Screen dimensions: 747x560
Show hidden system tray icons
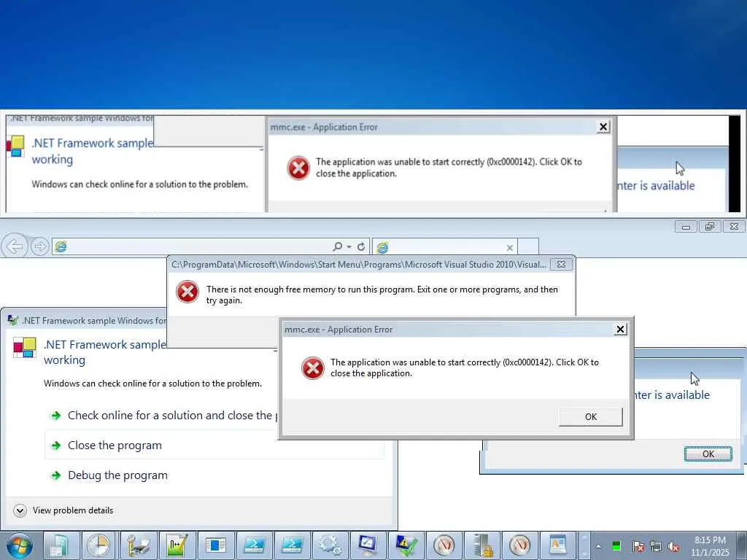pos(598,546)
